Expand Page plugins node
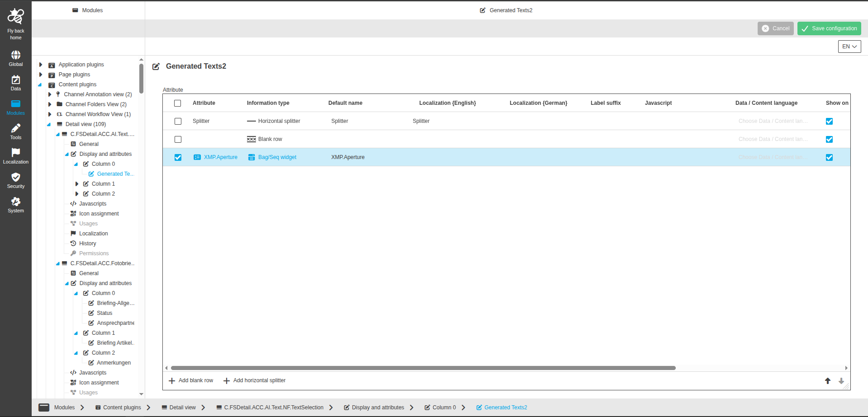The height and width of the screenshot is (417, 868). [41, 75]
